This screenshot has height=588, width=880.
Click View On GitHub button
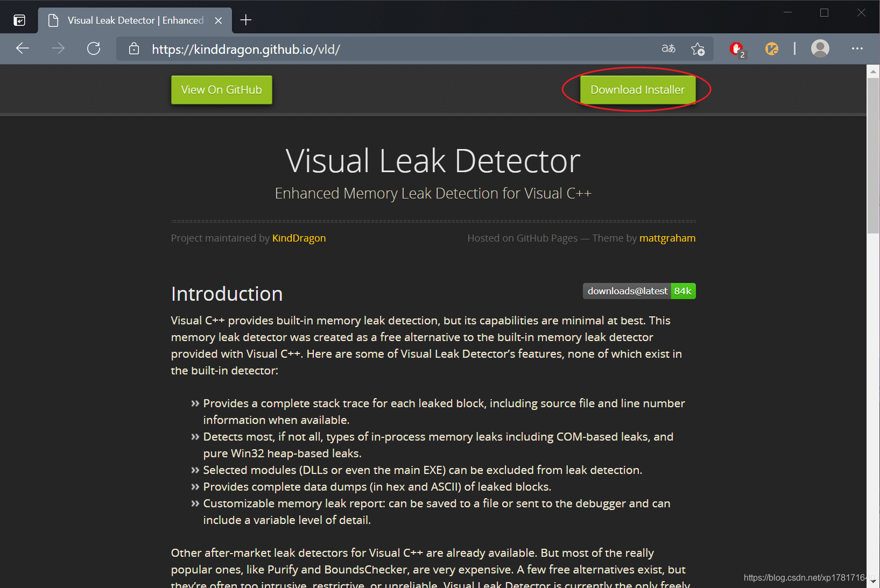(x=222, y=90)
